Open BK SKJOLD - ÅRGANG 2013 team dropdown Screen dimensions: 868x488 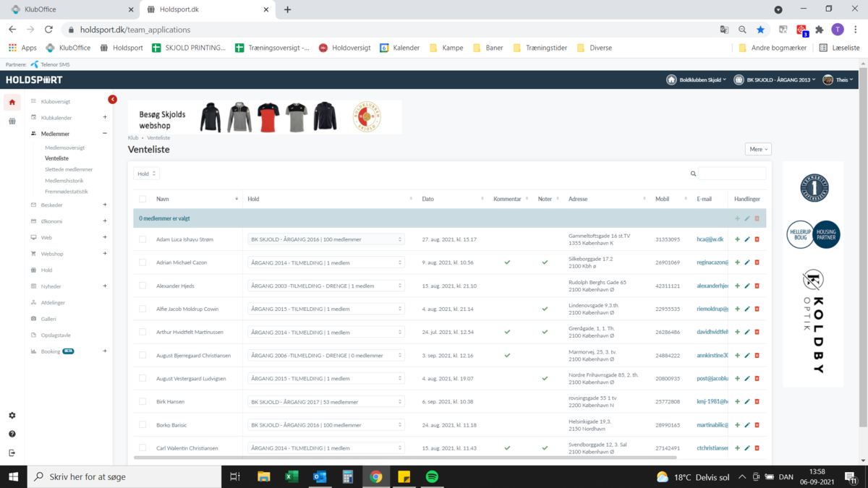[x=775, y=80]
